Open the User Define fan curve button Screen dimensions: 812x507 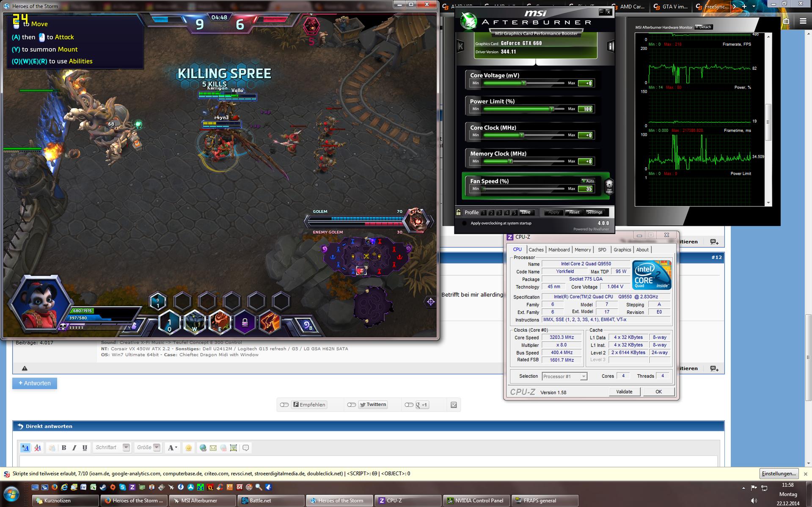coord(609,186)
